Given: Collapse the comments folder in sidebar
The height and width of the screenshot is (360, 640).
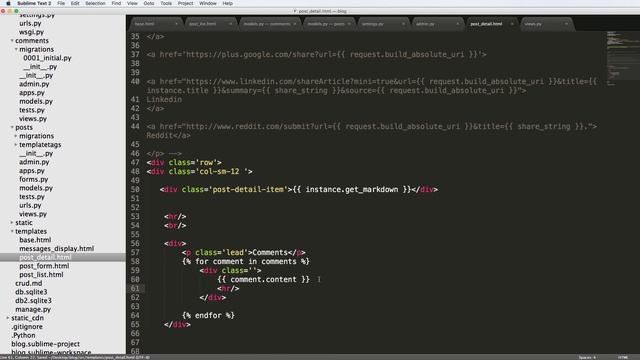Looking at the screenshot, I should click(x=12, y=41).
